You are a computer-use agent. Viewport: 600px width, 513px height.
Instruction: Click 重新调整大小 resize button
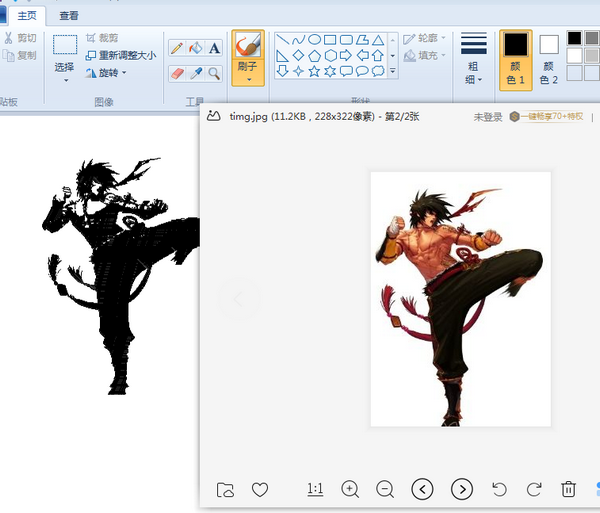coord(121,55)
